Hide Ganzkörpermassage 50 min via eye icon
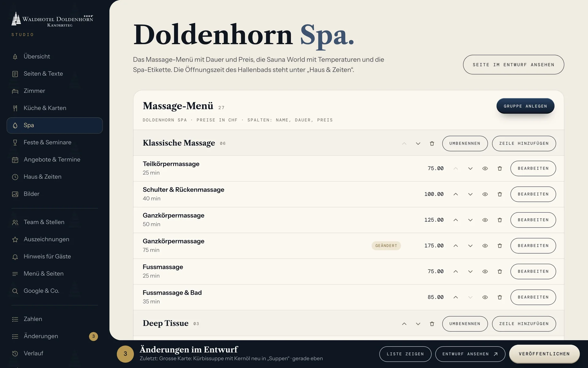 click(485, 220)
